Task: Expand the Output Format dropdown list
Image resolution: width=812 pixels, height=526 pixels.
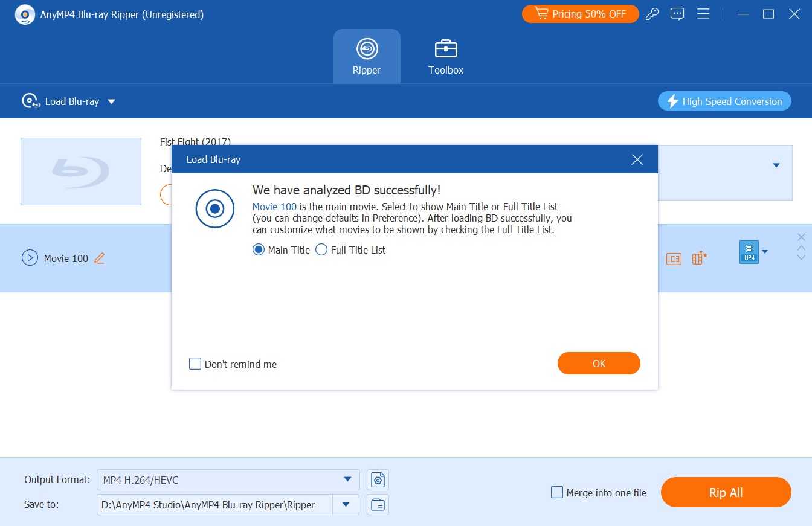Action: (347, 479)
